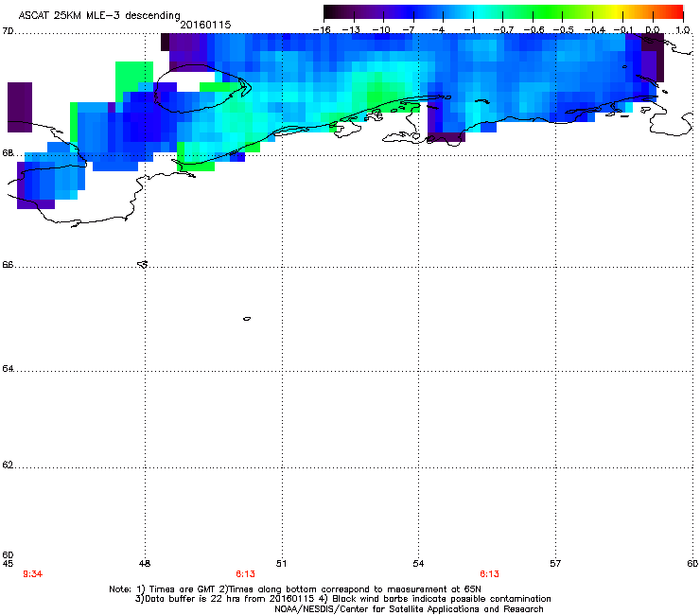Click the red '8:13' time right of longitude 54
The height and width of the screenshot is (615, 700).
(489, 574)
